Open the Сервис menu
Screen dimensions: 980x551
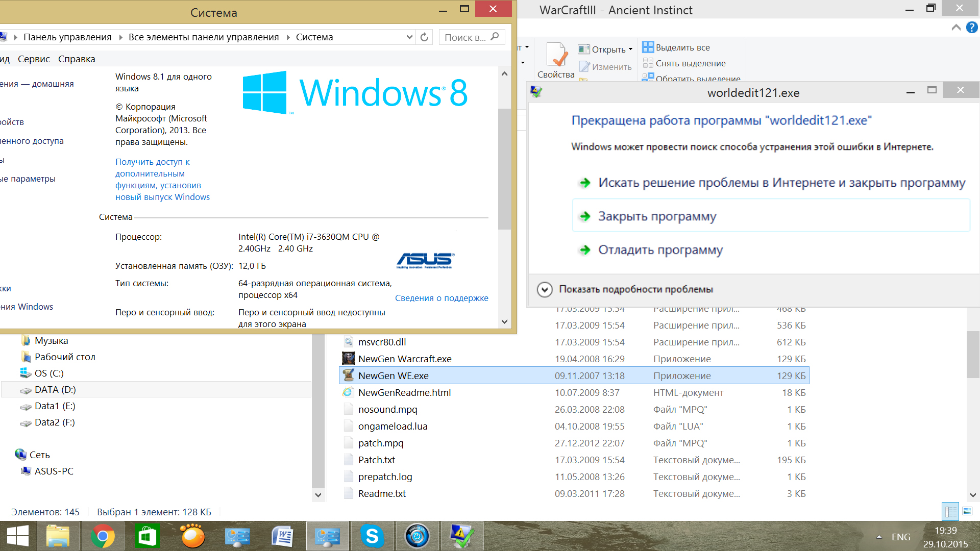(34, 59)
